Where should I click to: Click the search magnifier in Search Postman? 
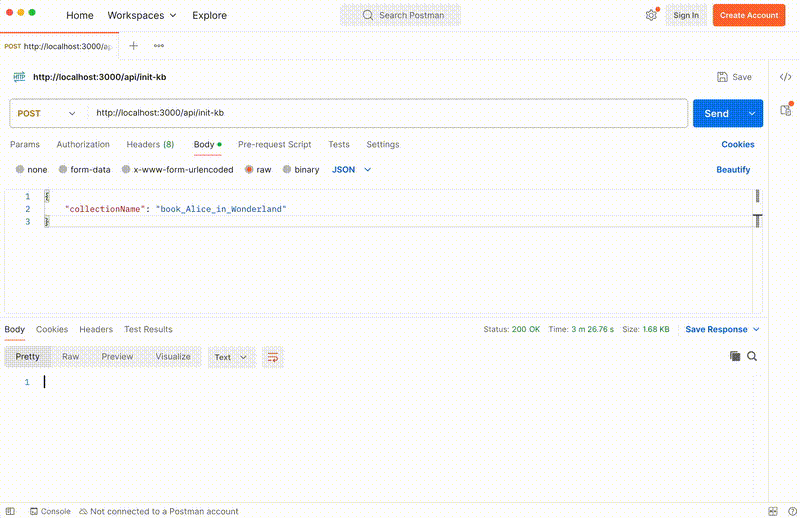pos(367,15)
